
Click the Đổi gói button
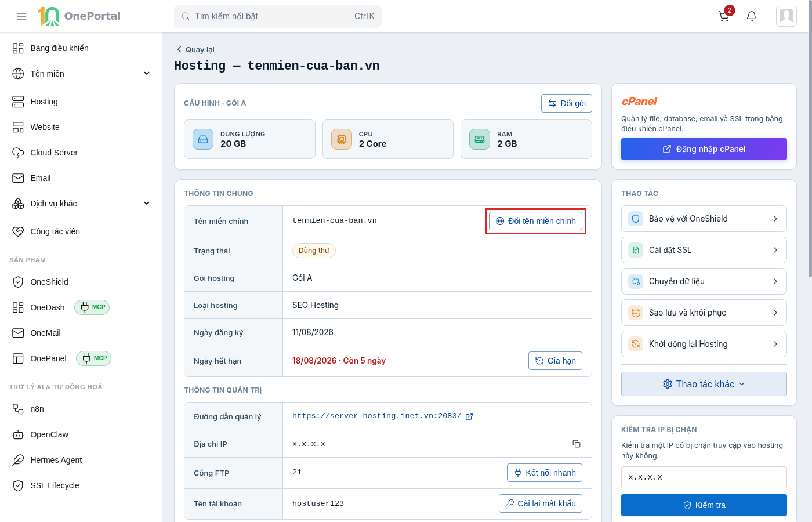tap(567, 103)
